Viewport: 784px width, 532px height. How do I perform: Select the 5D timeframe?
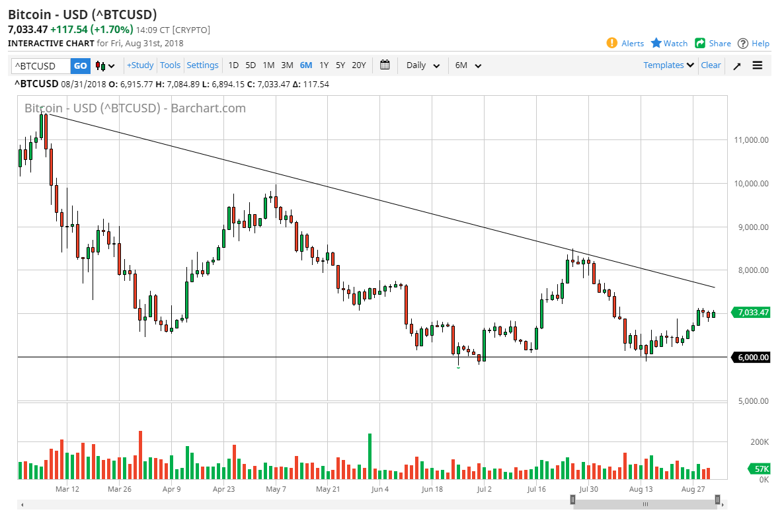pos(251,65)
